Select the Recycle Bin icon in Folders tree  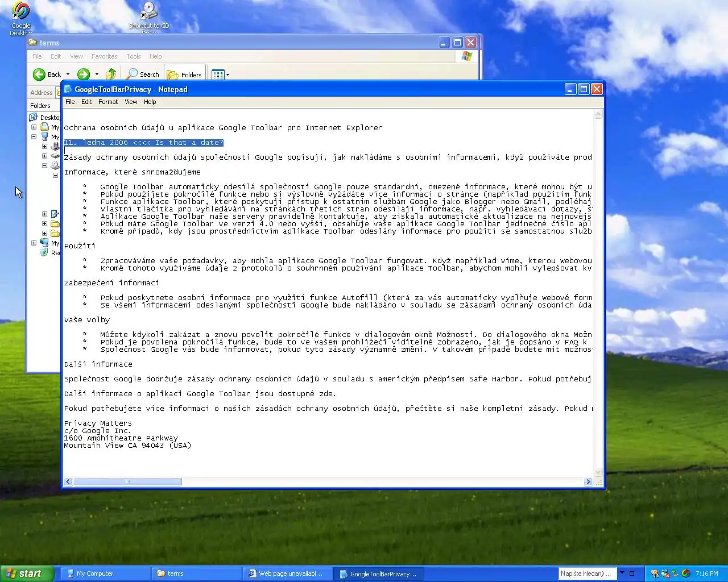click(x=44, y=252)
